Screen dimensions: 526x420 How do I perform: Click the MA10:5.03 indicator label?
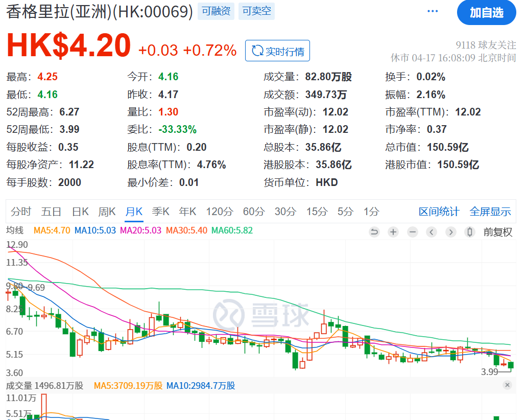[x=95, y=230]
